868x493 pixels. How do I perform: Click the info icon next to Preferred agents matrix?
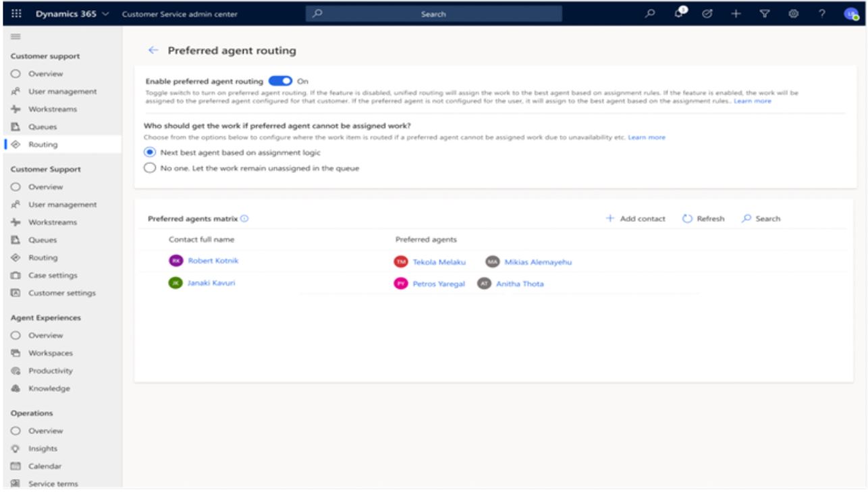244,219
